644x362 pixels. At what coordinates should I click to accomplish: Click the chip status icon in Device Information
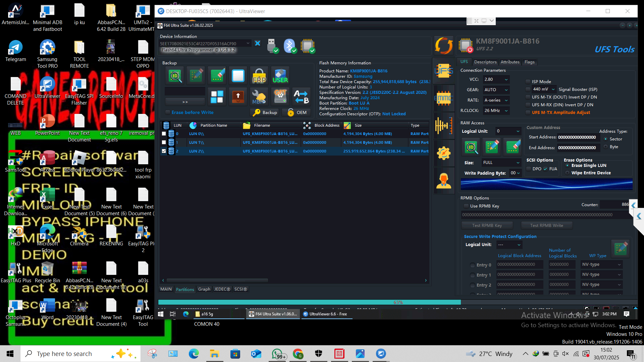pyautogui.click(x=308, y=46)
